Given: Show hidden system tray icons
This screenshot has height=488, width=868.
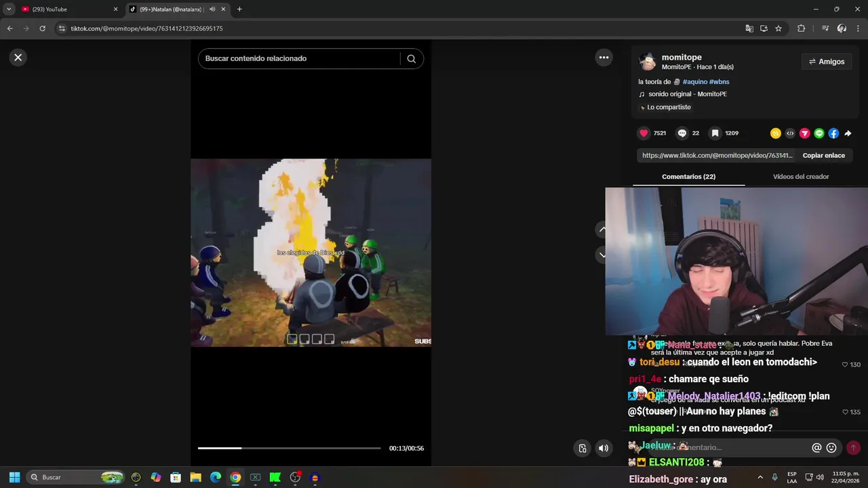Looking at the screenshot, I should [760, 477].
